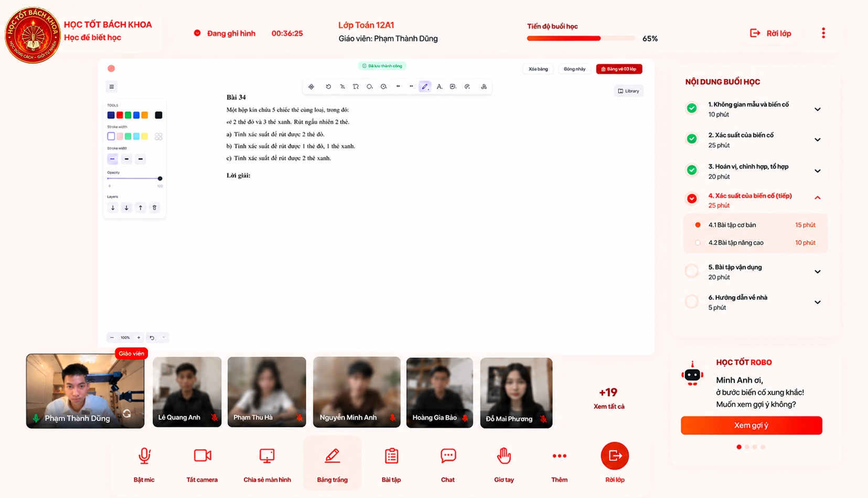Click Đỗ Mai Phương's muted mic icon

pyautogui.click(x=543, y=418)
